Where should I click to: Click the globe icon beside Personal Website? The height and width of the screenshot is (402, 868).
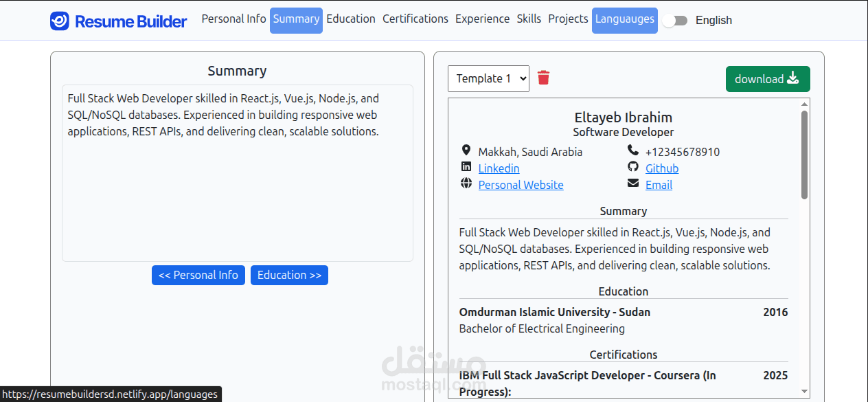466,183
